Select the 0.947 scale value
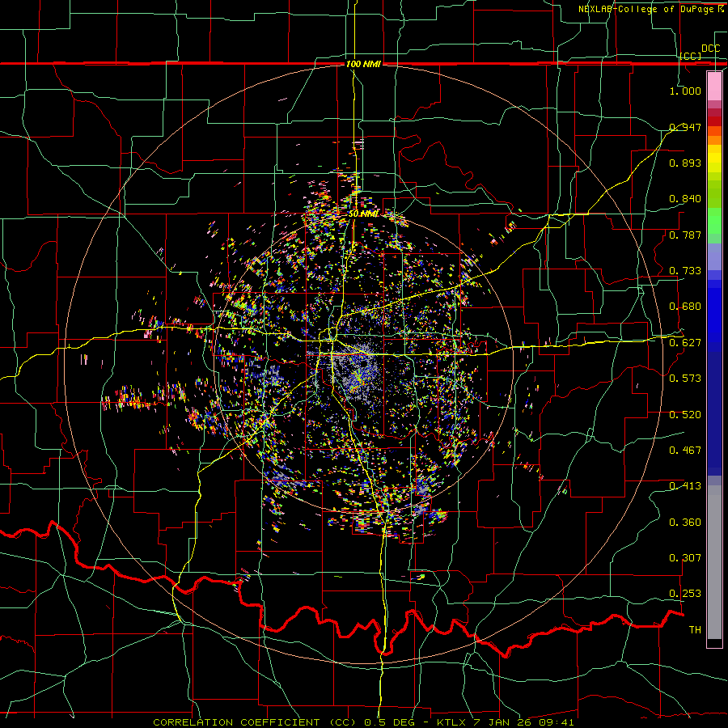Viewport: 728px width, 728px height. point(685,127)
